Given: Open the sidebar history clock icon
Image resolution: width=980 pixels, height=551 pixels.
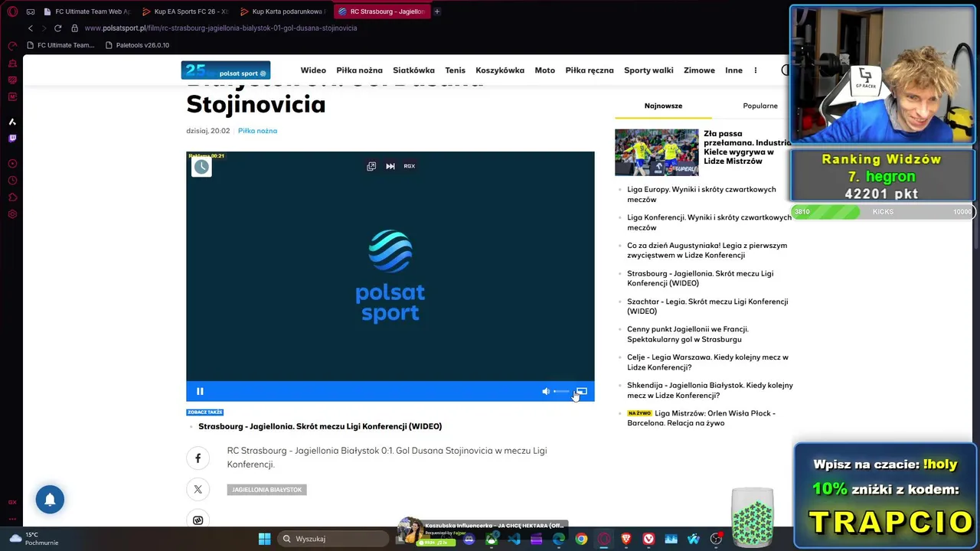Looking at the screenshot, I should (x=12, y=181).
